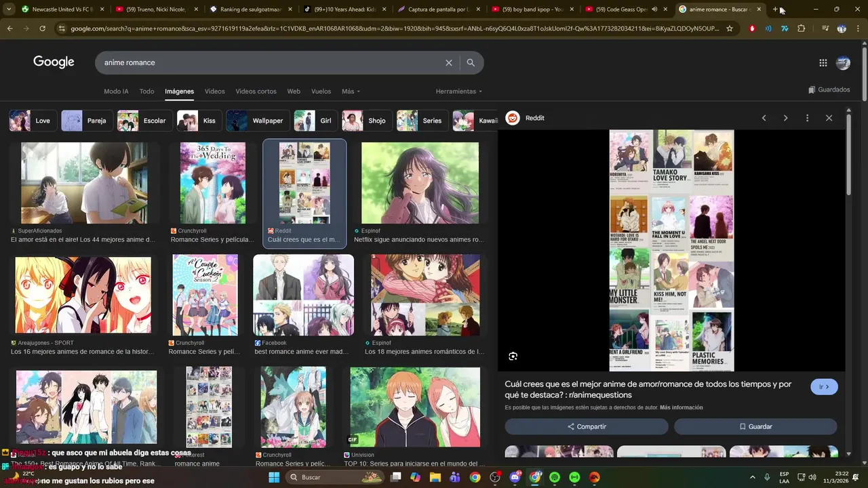Select the Love filter chip
868x488 pixels.
[32, 121]
